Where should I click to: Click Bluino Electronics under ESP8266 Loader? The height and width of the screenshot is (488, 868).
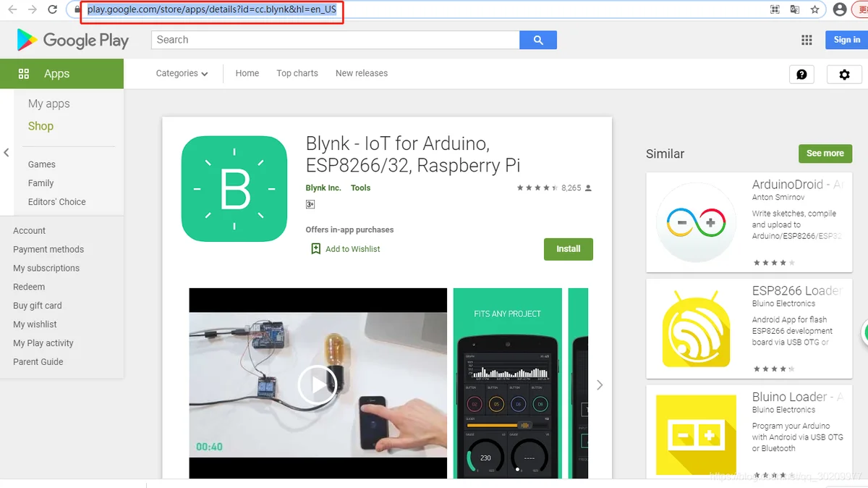pyautogui.click(x=783, y=303)
